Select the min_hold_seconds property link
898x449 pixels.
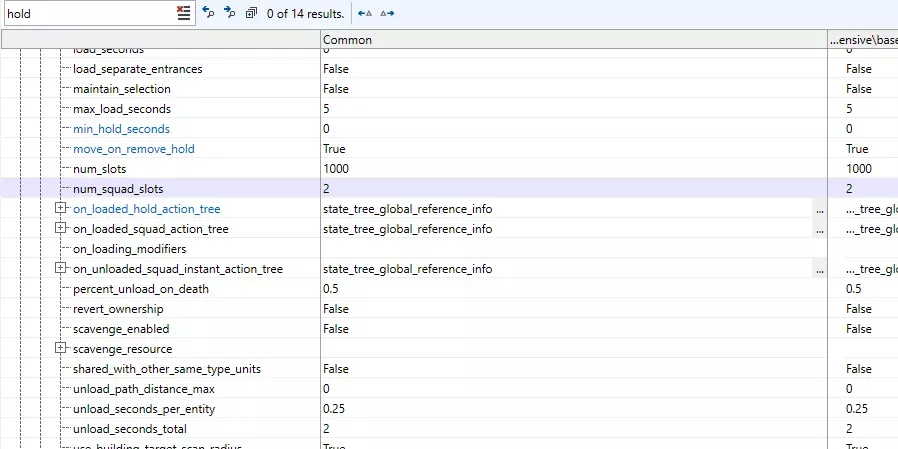(x=121, y=129)
